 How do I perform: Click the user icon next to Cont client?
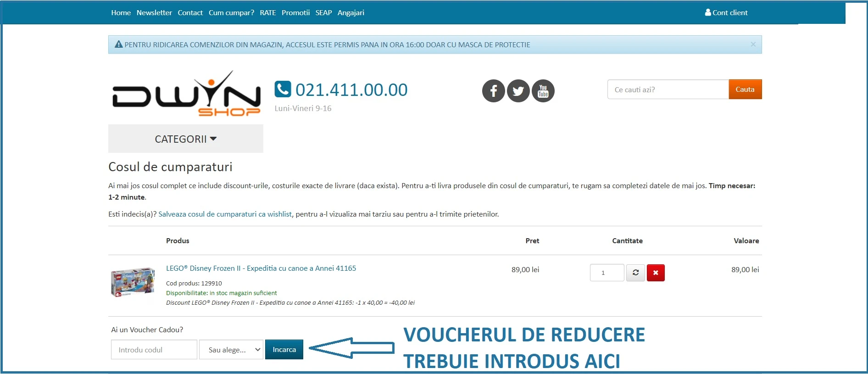click(x=708, y=12)
